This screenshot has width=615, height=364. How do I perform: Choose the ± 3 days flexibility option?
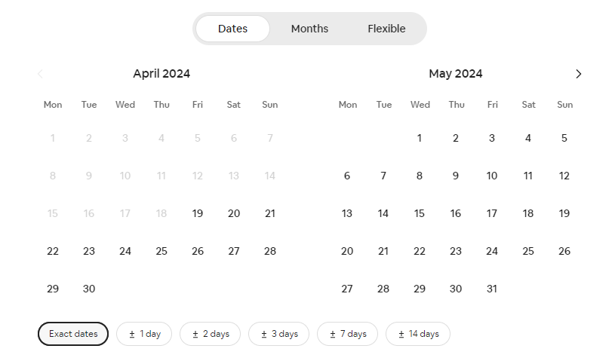coord(278,334)
